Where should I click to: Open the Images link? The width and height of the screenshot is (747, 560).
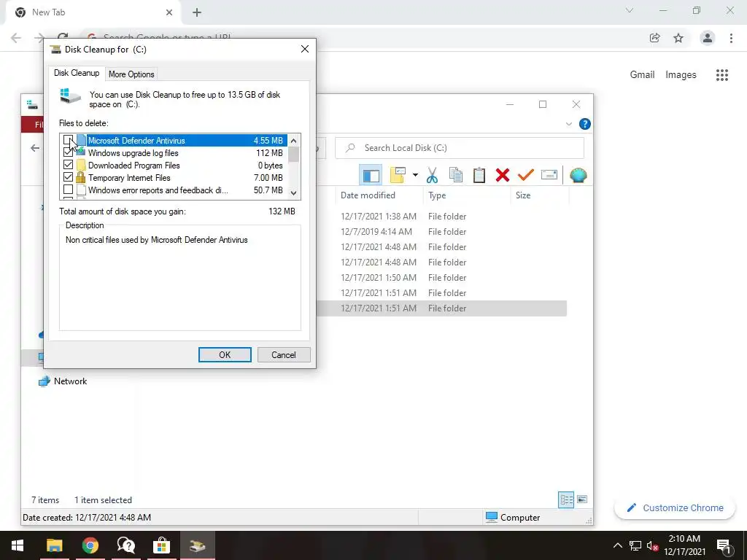(681, 75)
